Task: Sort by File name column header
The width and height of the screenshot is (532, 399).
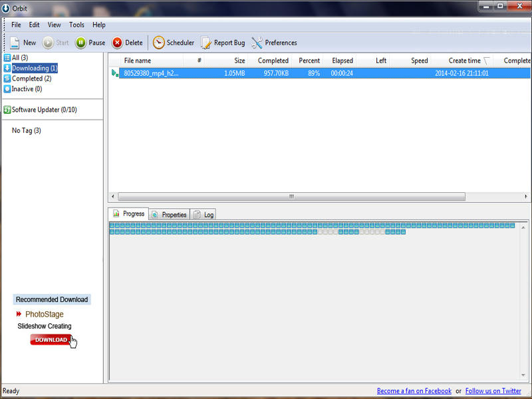Action: click(x=151, y=61)
